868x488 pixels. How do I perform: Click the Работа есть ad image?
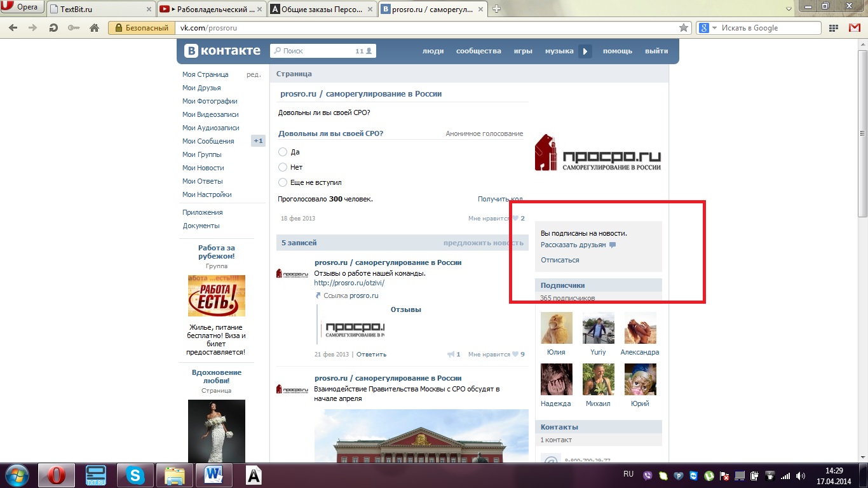217,295
